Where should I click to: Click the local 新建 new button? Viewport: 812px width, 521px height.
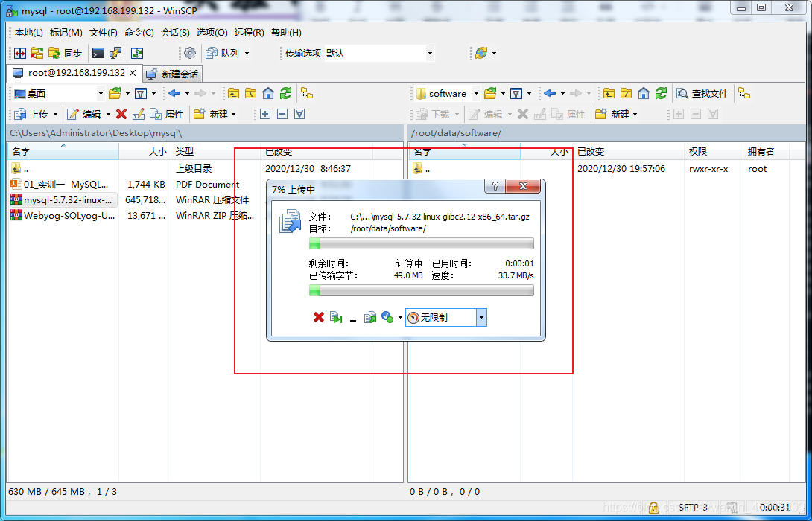[211, 114]
